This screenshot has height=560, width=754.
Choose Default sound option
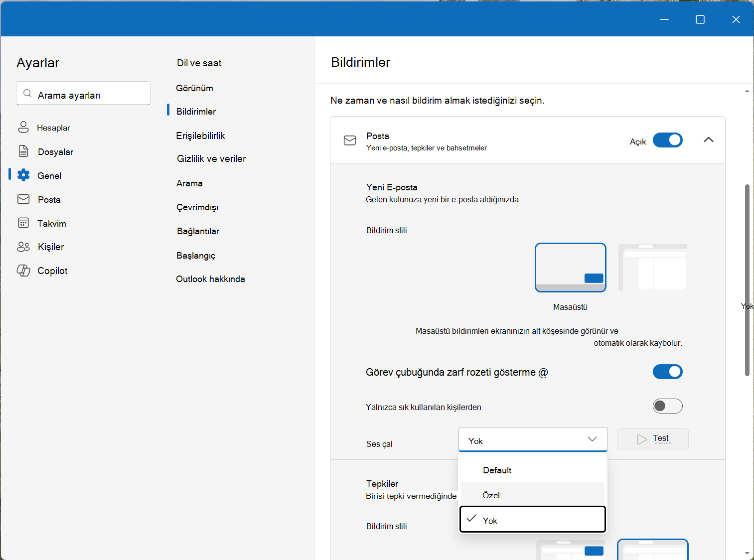click(533, 470)
